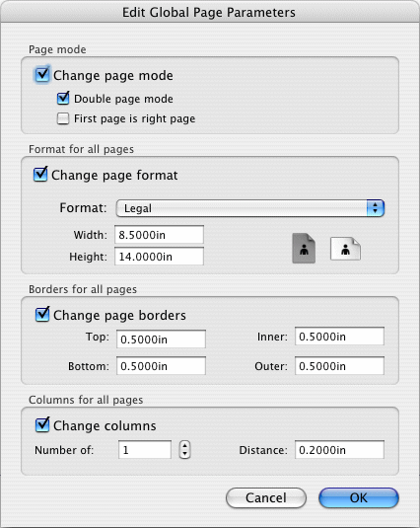Click the Format popup arrows button
This screenshot has height=528, width=420.
click(x=375, y=208)
